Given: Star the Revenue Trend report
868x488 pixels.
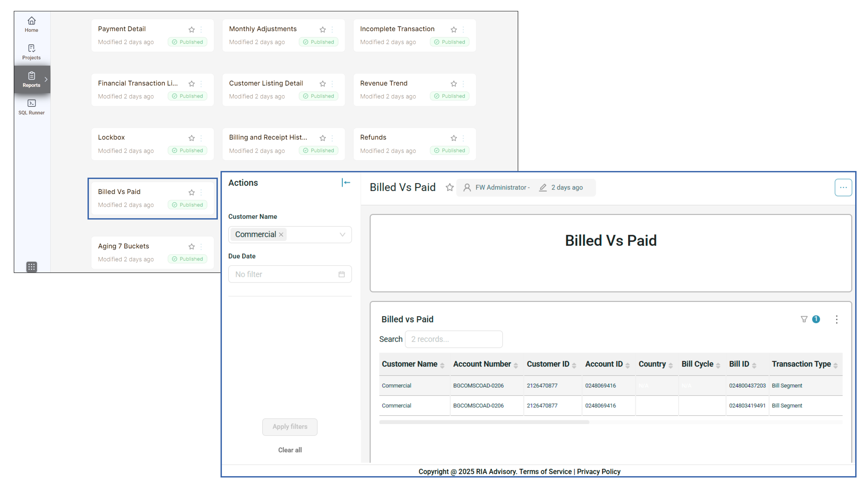Looking at the screenshot, I should pos(454,84).
